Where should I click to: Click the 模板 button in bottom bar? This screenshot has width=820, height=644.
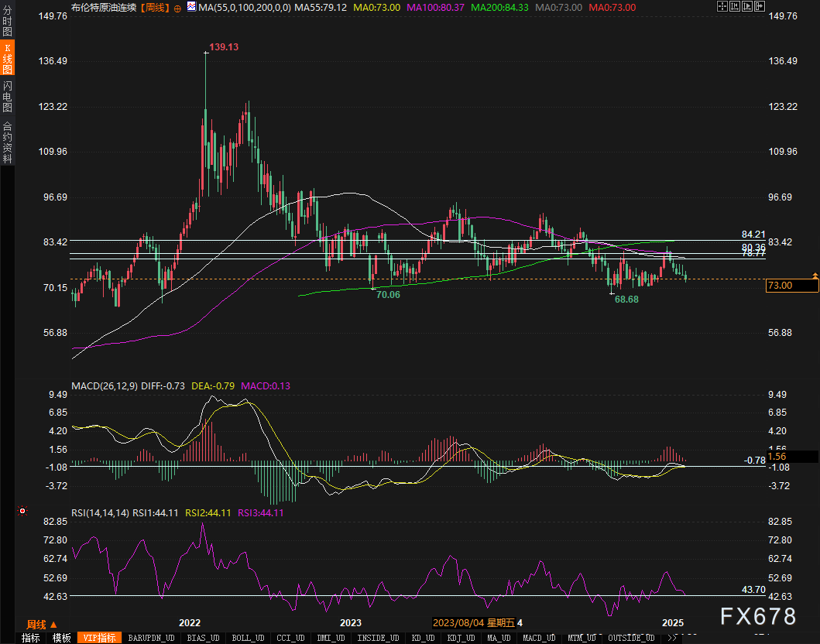[62, 638]
